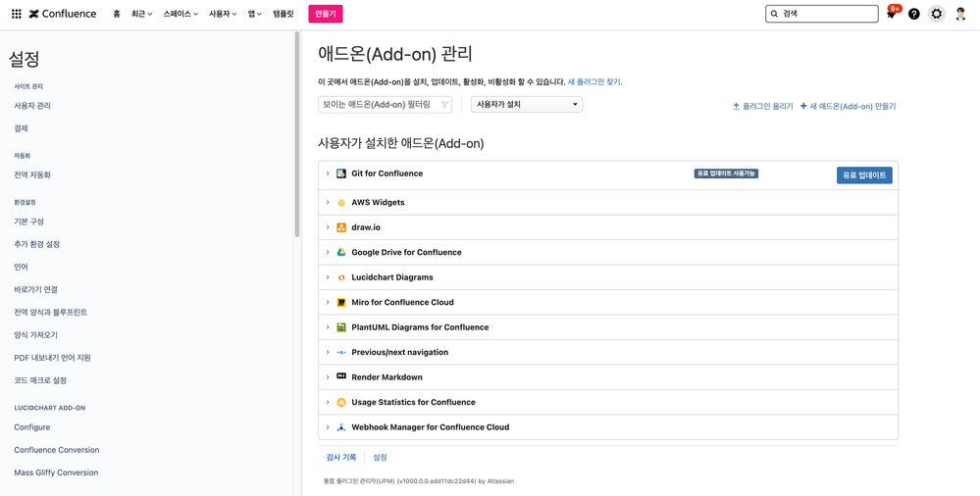Open 바로가기 연결 in sidebar
Image resolution: width=980 pixels, height=496 pixels.
click(35, 289)
